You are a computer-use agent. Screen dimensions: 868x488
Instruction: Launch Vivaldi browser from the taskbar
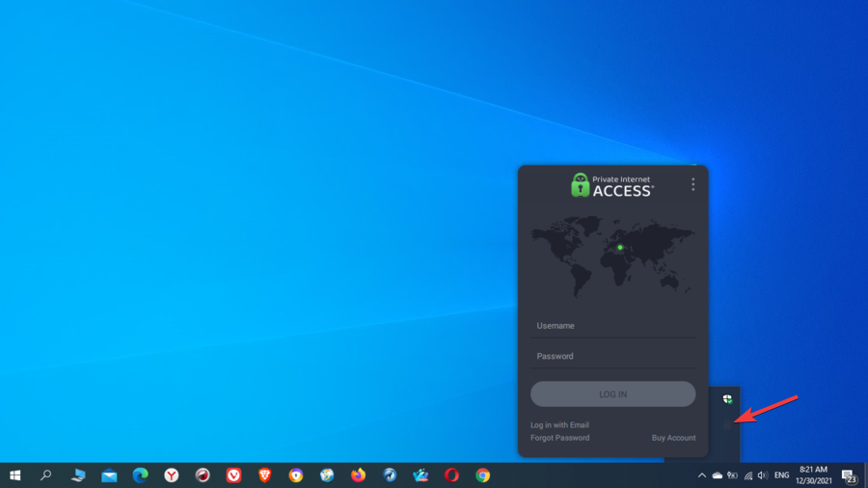point(233,475)
